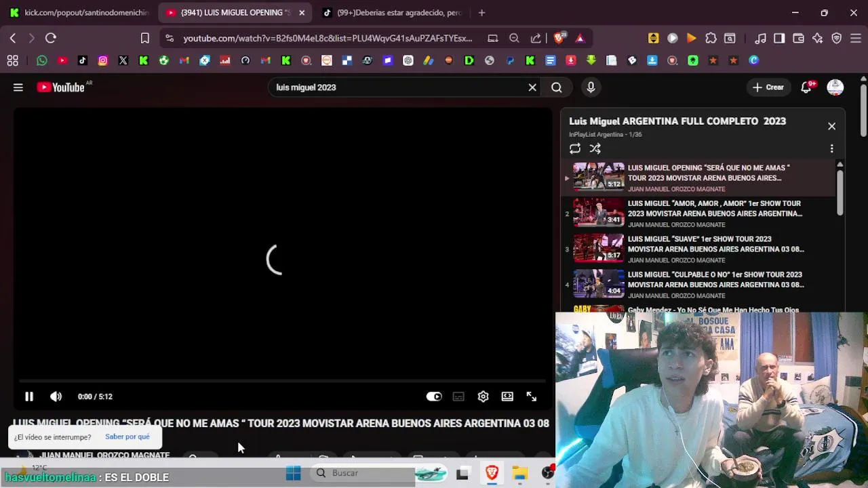Toggle video subtitles
This screenshot has height=488, width=868.
(x=458, y=396)
